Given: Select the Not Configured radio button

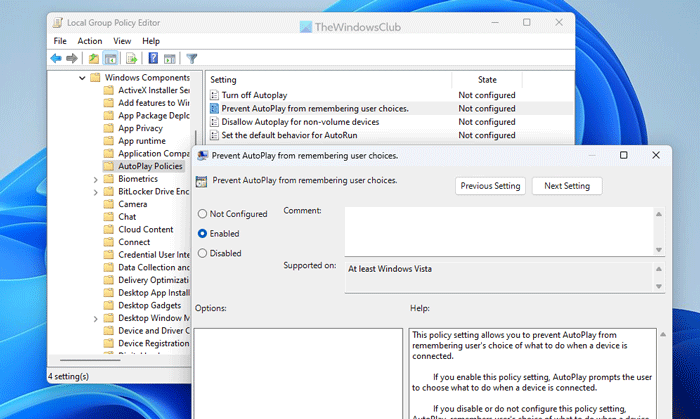Looking at the screenshot, I should (x=202, y=214).
